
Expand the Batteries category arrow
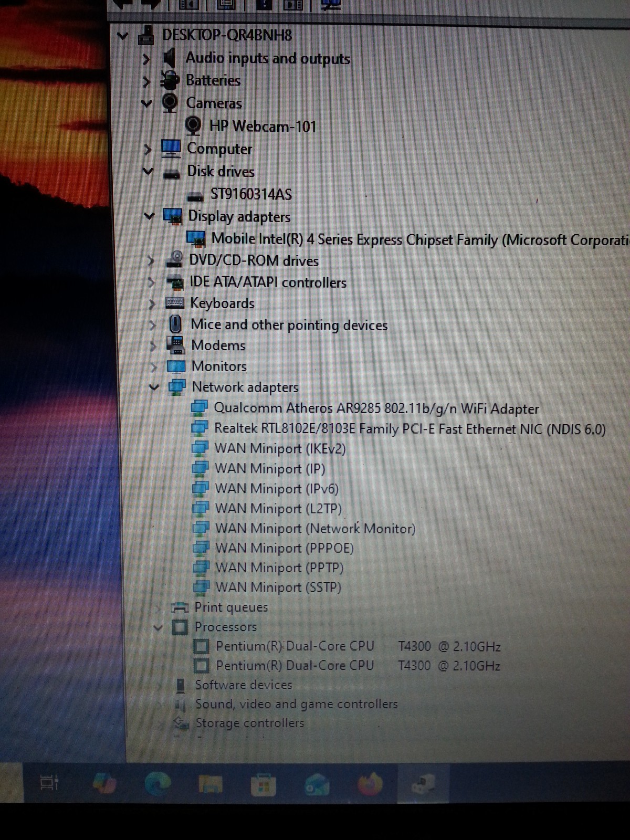[146, 82]
